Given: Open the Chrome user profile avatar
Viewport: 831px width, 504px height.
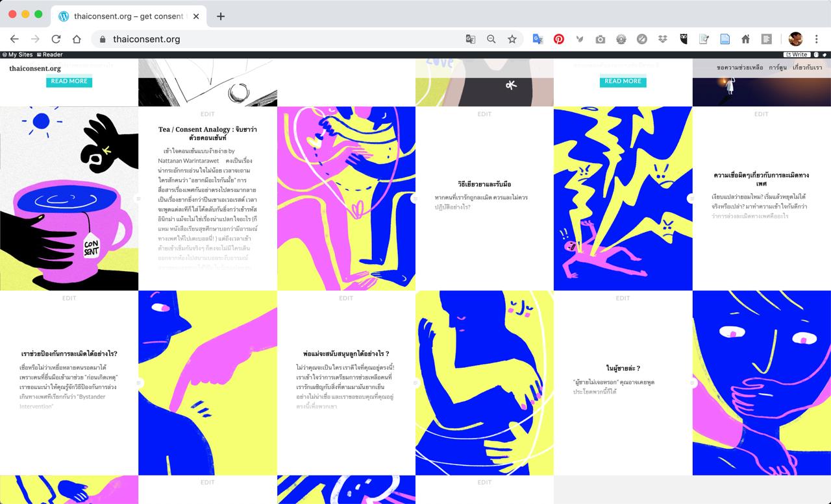Looking at the screenshot, I should (795, 39).
